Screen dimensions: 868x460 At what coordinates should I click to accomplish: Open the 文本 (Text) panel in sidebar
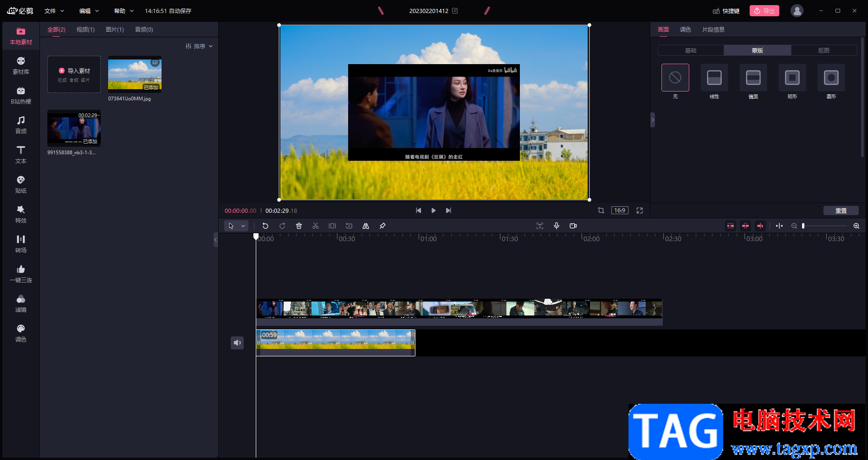[x=21, y=155]
